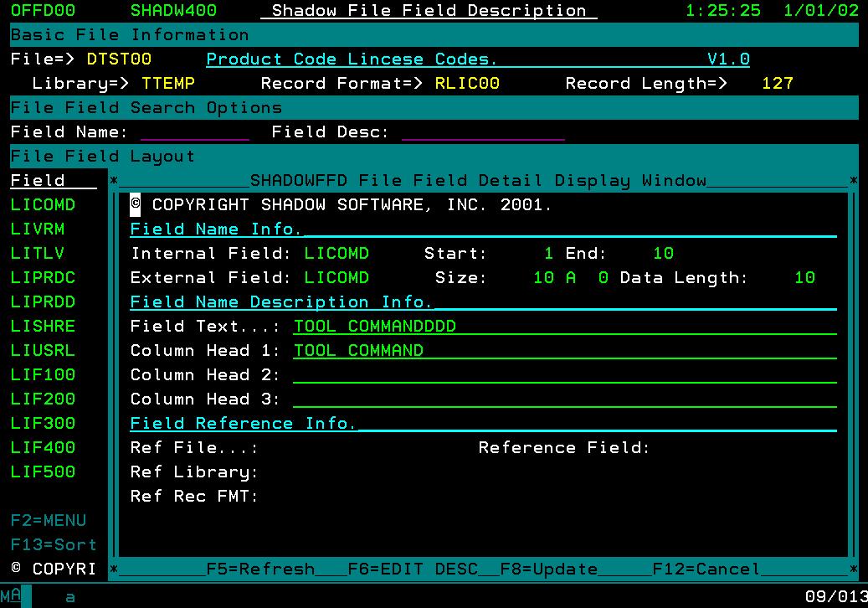Click the highlighted copyright symbol cursor
868x608 pixels.
point(135,205)
